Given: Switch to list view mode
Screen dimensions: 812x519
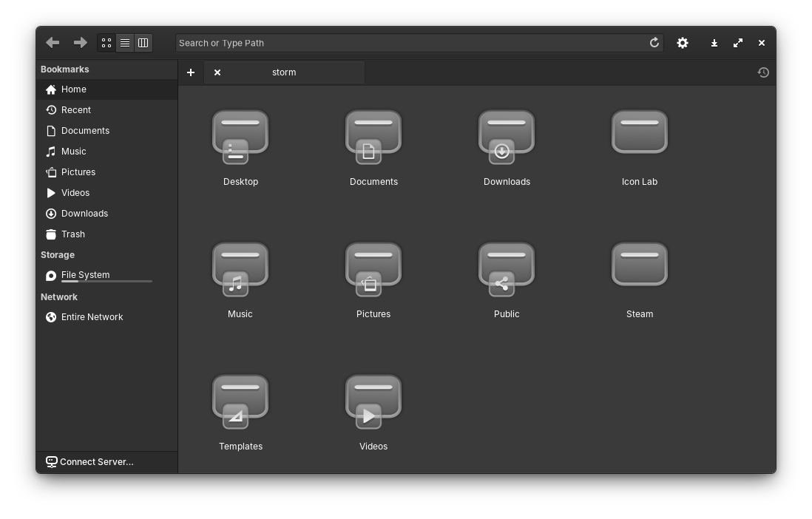Looking at the screenshot, I should (125, 43).
